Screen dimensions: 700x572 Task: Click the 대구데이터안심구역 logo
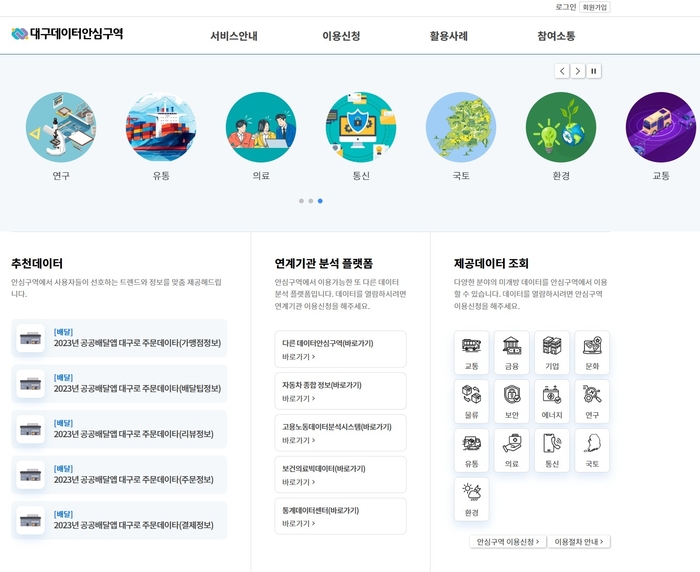(67, 33)
